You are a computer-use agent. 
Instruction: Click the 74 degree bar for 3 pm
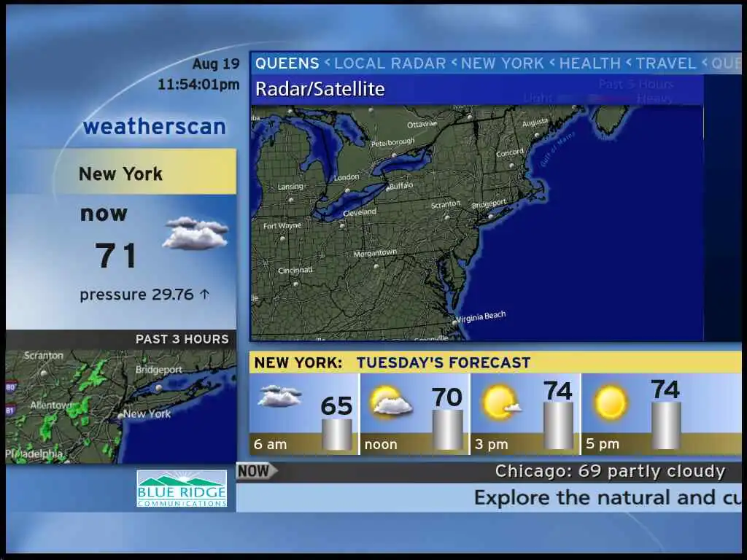[x=558, y=426]
